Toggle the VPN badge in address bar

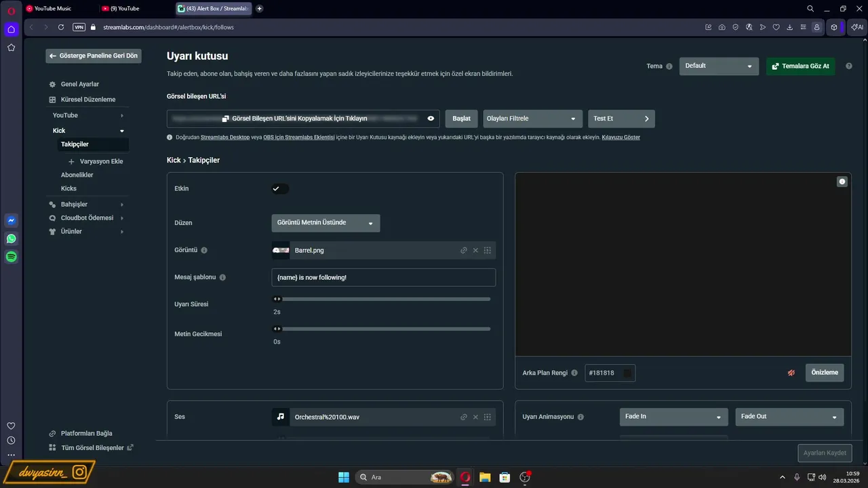point(79,27)
